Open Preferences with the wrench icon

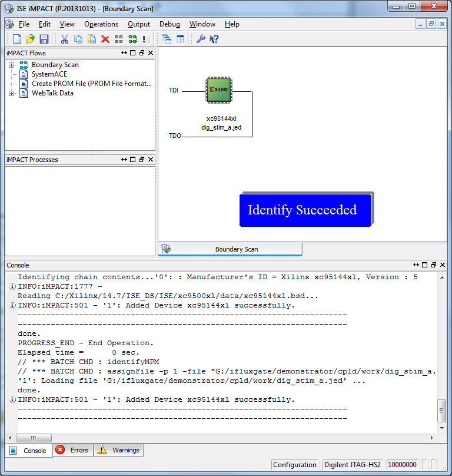(201, 39)
